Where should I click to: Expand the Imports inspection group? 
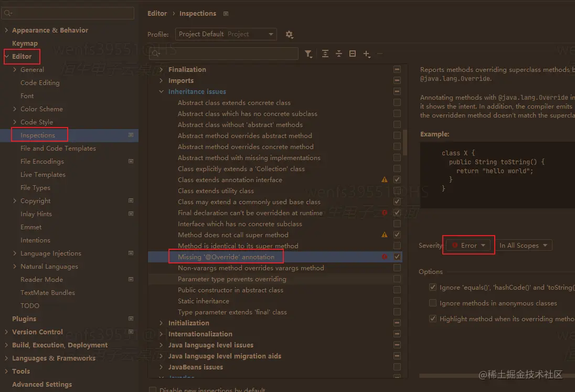(162, 81)
